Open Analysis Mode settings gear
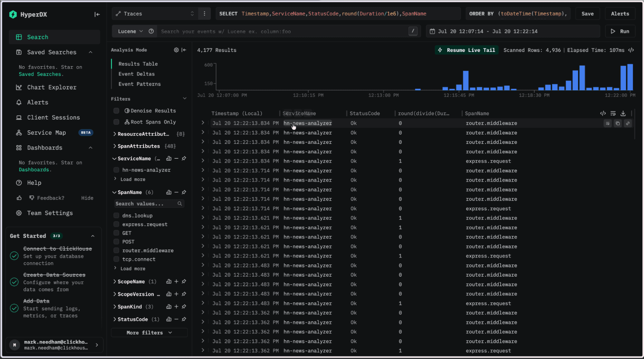The image size is (644, 359). click(x=176, y=50)
